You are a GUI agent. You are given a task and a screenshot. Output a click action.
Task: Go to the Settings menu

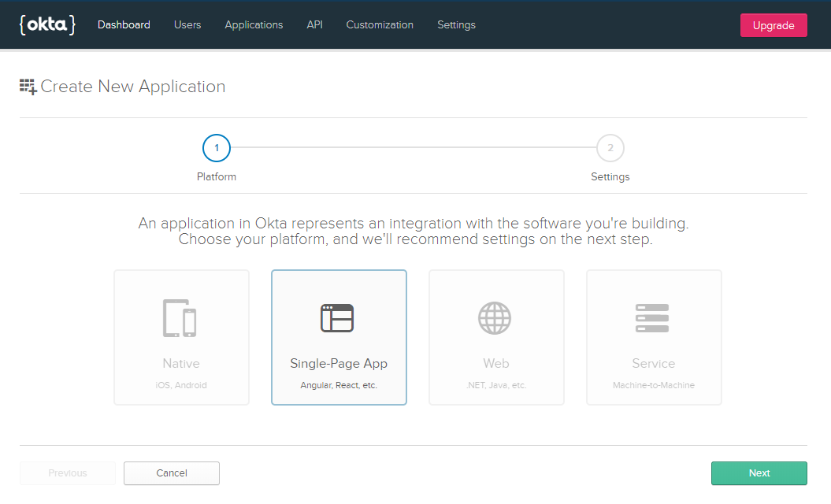pos(456,24)
